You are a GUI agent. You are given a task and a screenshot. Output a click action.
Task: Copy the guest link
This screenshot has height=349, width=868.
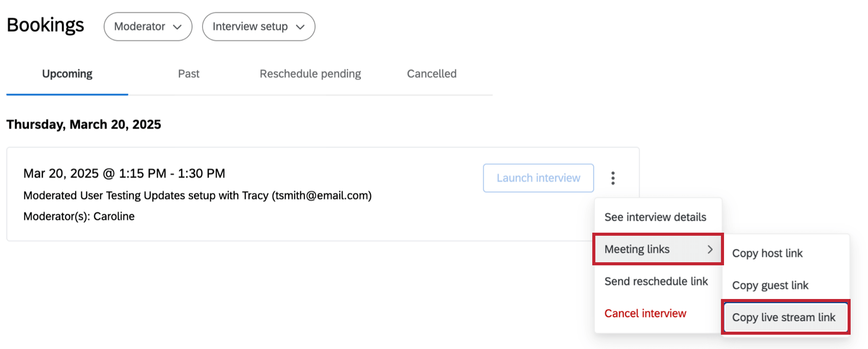click(770, 285)
